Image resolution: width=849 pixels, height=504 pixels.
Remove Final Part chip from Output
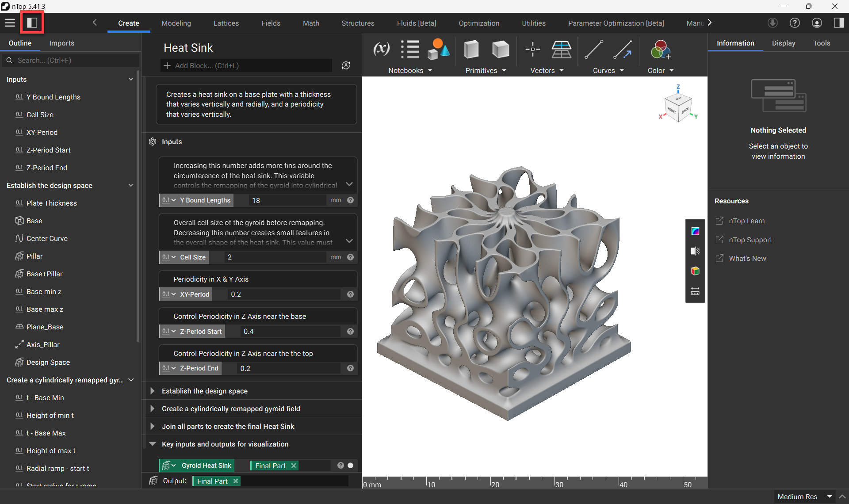coord(236,481)
